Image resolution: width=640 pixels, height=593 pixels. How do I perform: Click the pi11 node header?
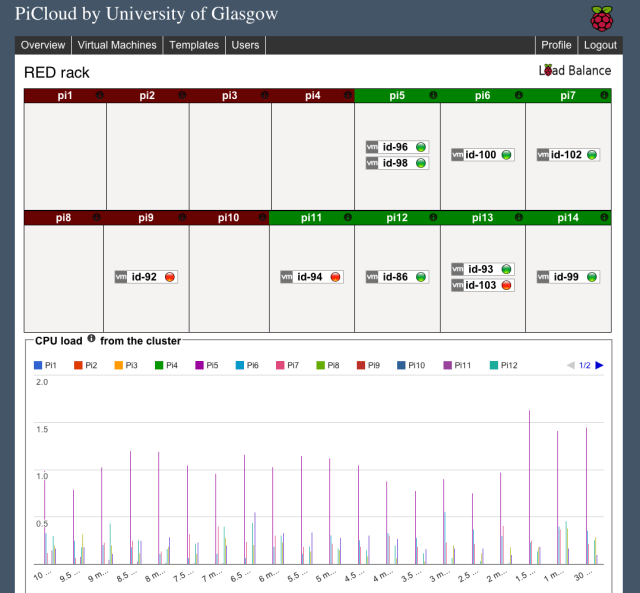tap(311, 218)
